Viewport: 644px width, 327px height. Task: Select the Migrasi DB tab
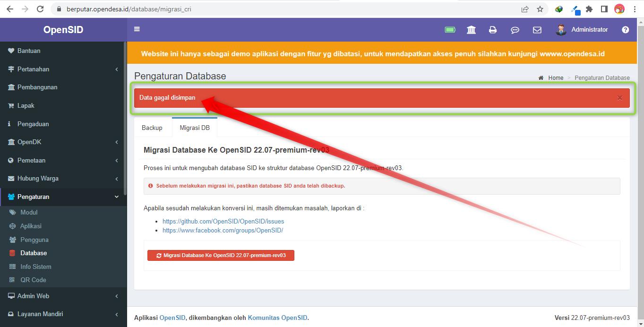coord(195,127)
